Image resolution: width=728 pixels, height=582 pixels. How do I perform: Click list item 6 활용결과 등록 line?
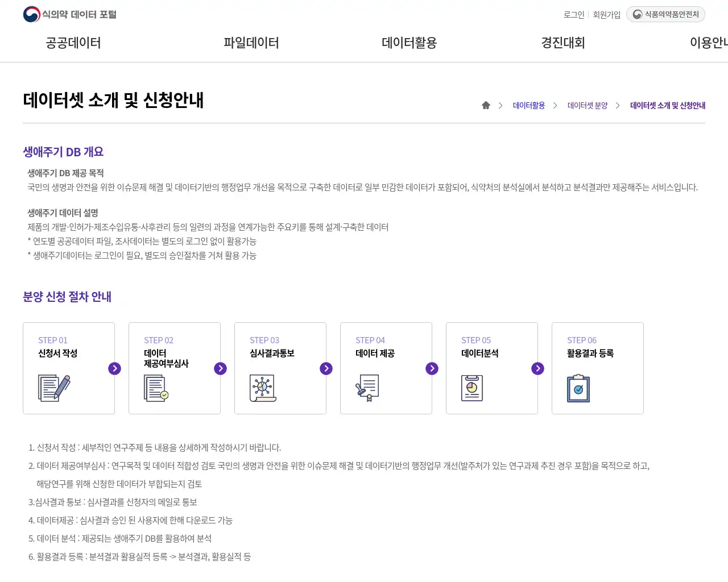click(x=139, y=557)
